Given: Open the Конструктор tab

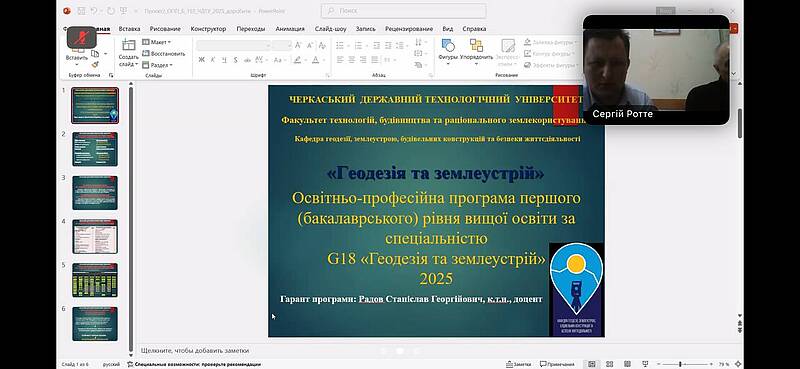Looking at the screenshot, I should pyautogui.click(x=208, y=29).
